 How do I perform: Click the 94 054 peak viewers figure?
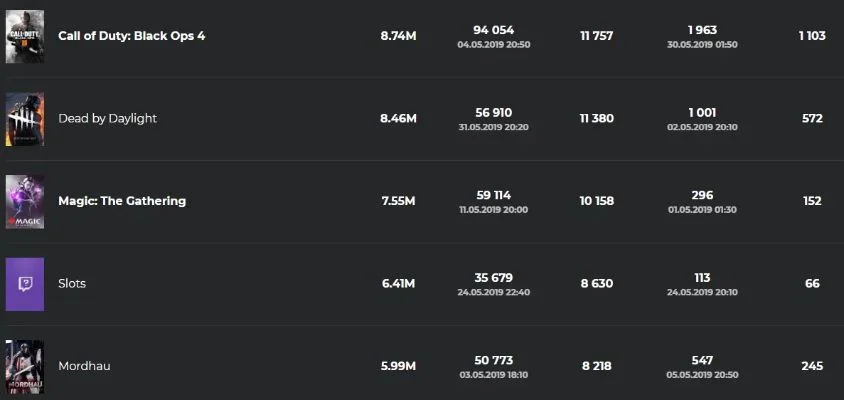pos(494,30)
